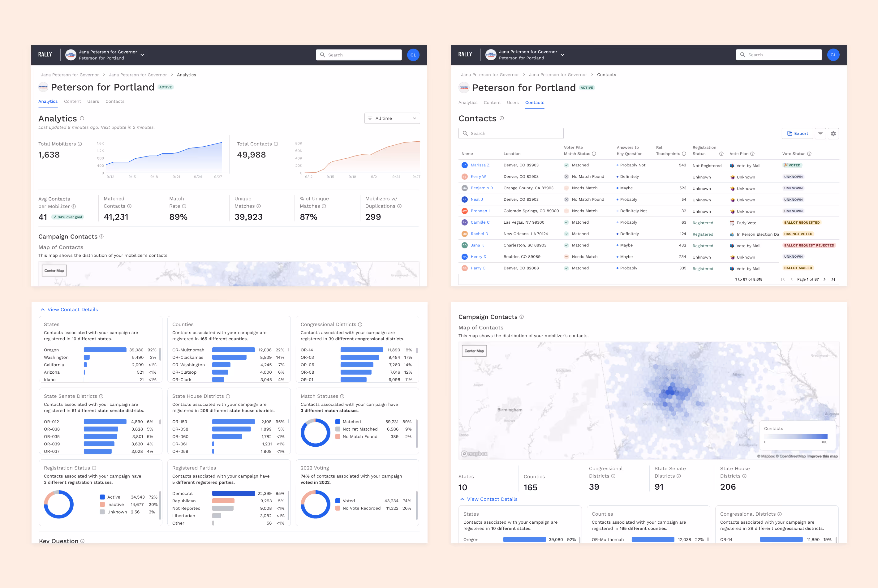878x588 pixels.
Task: Go to next page of contacts
Action: click(x=824, y=279)
